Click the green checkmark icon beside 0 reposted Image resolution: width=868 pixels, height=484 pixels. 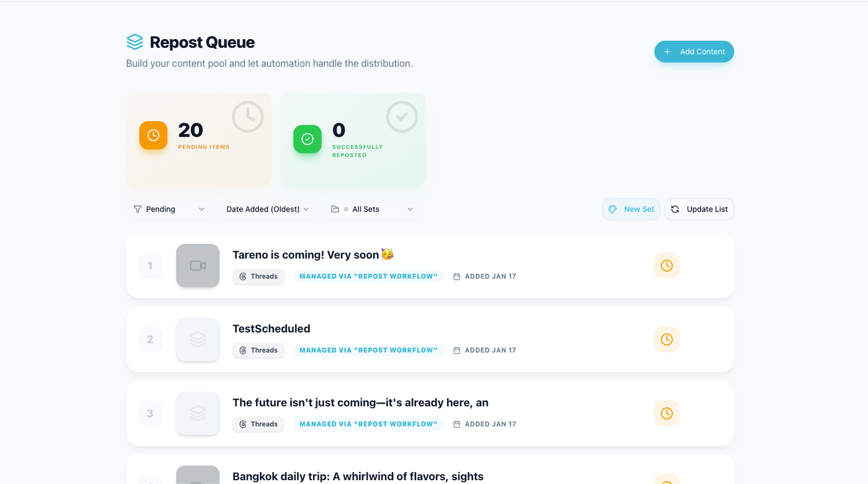pyautogui.click(x=308, y=139)
